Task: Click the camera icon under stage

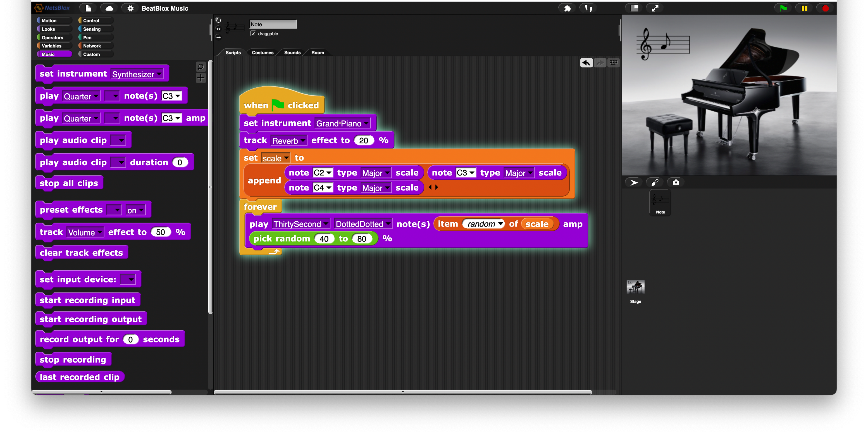Action: click(676, 182)
